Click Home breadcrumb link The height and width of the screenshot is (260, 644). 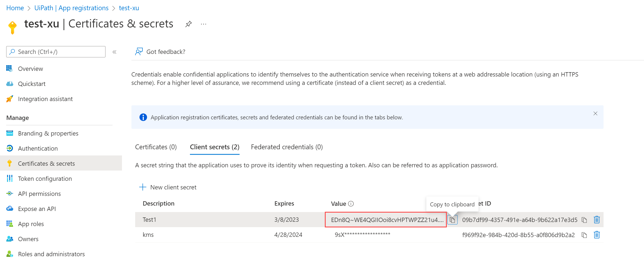click(15, 8)
